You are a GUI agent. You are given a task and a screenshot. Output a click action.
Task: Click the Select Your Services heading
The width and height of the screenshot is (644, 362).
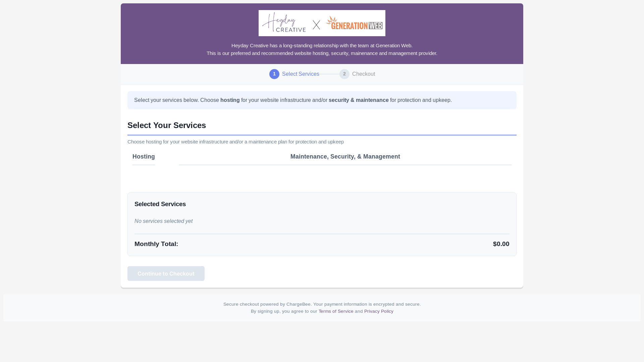[167, 125]
